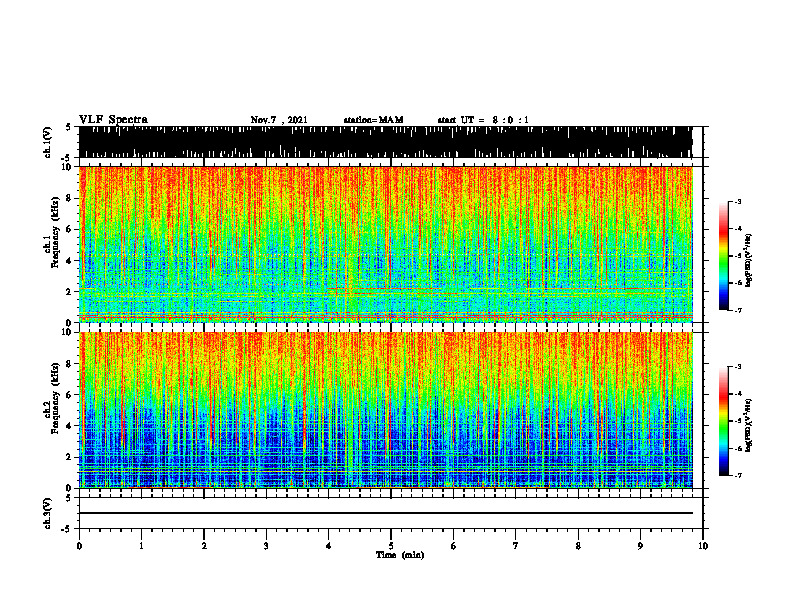This screenshot has height=612, width=792.
Task: Click the 'ch.1(V)' waveform axis label
Action: coord(48,142)
